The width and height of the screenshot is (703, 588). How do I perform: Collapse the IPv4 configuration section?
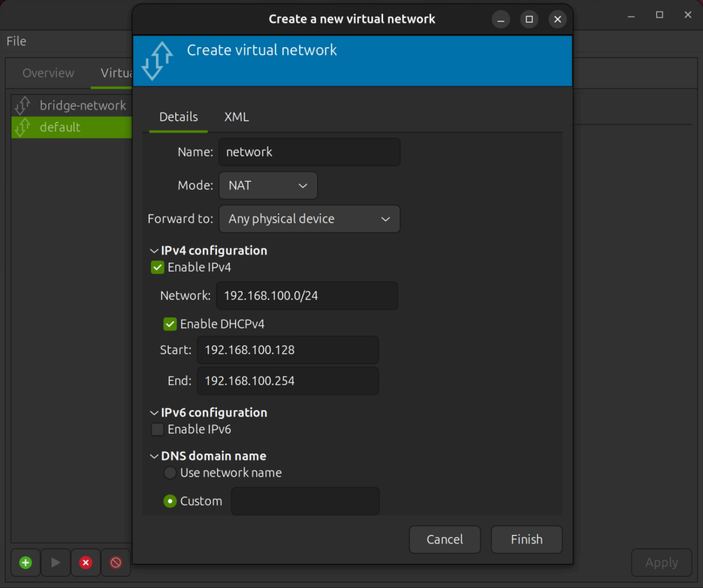pyautogui.click(x=154, y=250)
